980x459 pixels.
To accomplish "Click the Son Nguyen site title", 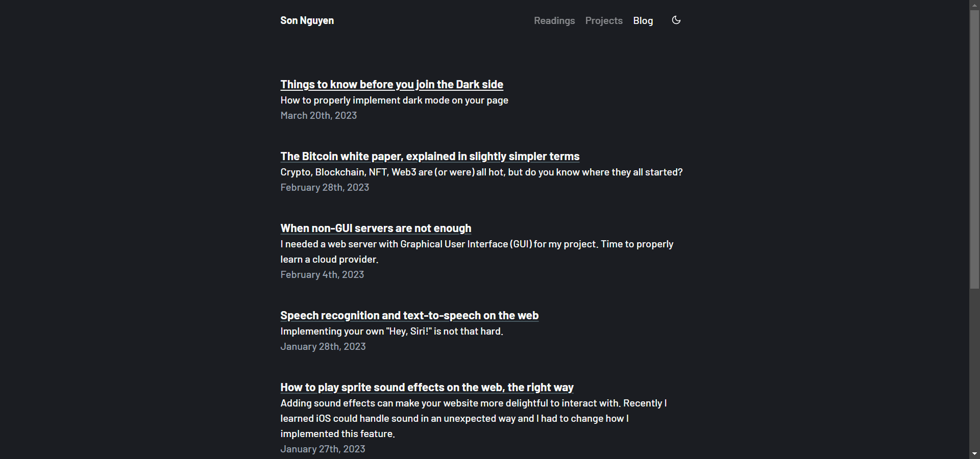I will [x=307, y=21].
